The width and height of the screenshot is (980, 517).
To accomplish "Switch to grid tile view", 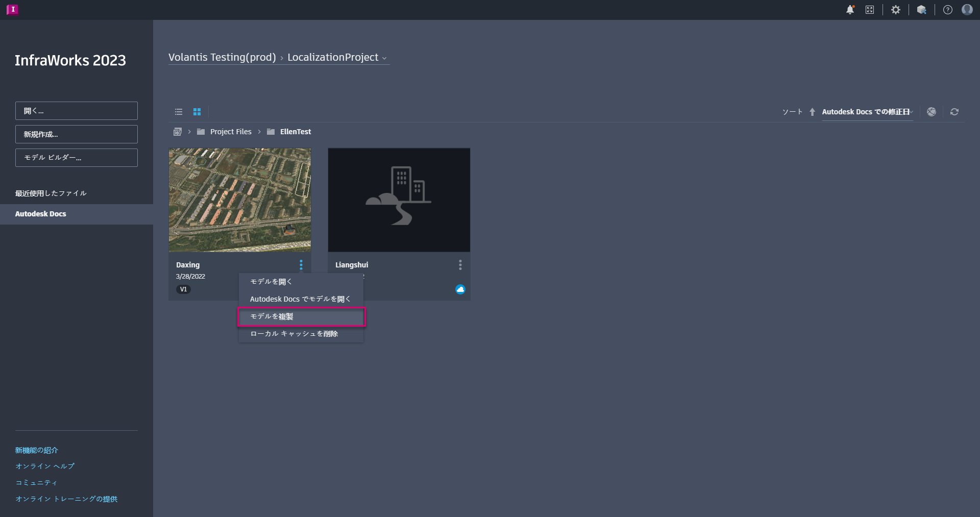I will (197, 112).
